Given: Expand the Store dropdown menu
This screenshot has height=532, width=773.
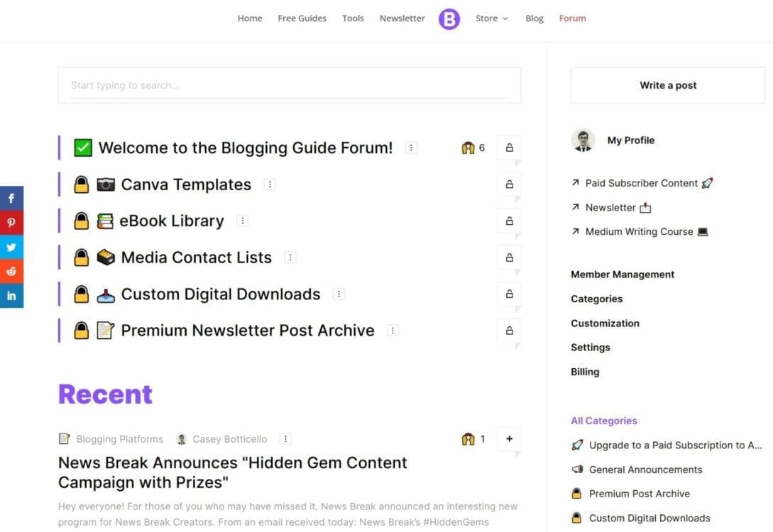Looking at the screenshot, I should [491, 18].
